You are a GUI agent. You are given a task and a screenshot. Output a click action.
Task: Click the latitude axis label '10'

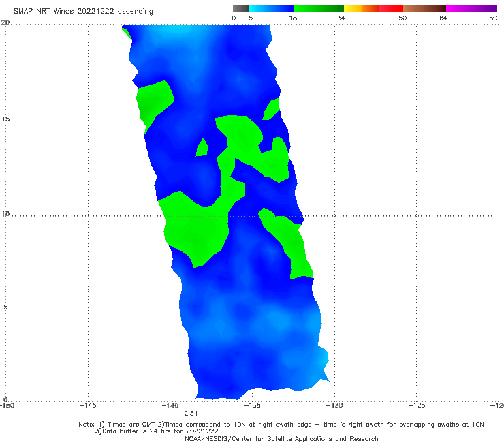pyautogui.click(x=5, y=213)
